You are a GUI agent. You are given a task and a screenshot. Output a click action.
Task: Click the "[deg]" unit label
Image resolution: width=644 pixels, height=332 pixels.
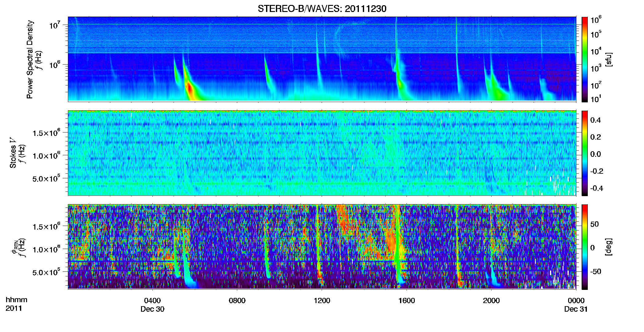(609, 247)
